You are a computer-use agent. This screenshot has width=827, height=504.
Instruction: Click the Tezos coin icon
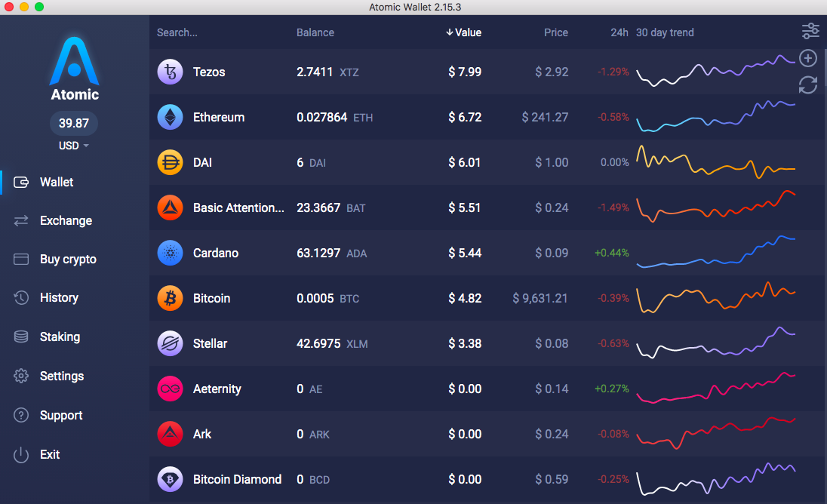pyautogui.click(x=170, y=72)
